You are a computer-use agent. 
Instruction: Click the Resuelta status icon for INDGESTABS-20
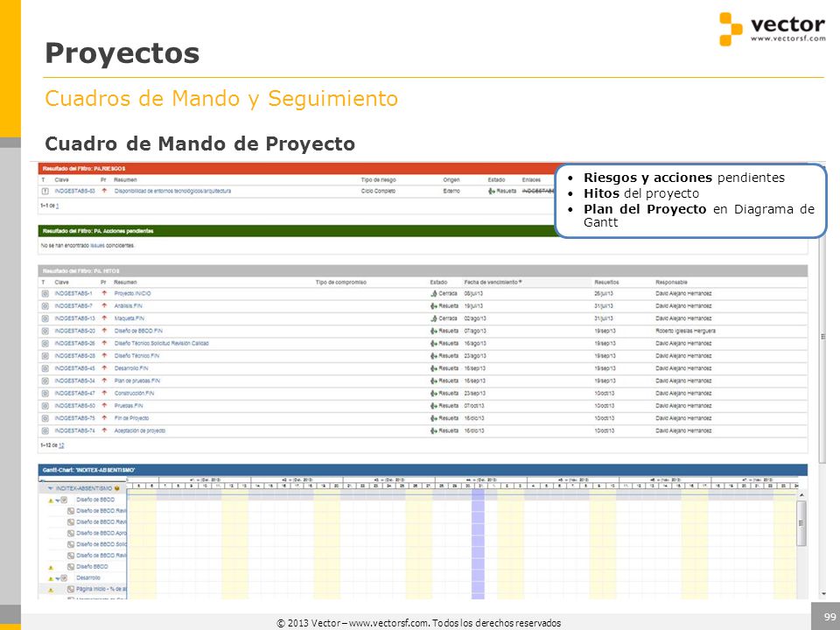434,331
